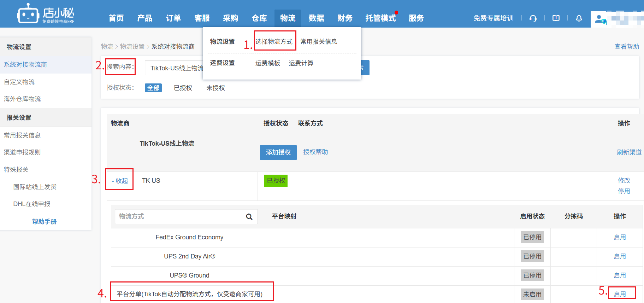Image resolution: width=644 pixels, height=303 pixels.
Task: Open the 产品 menu
Action: coord(145,18)
